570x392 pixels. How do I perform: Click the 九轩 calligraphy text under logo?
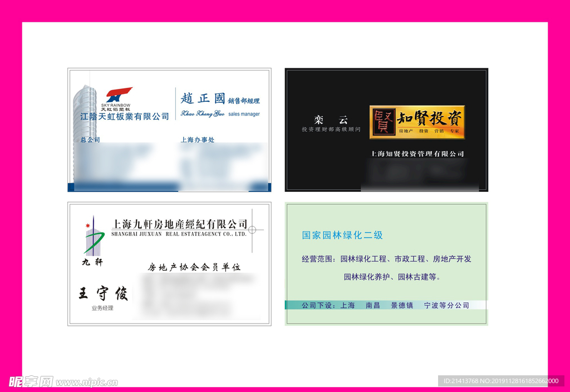click(x=92, y=261)
